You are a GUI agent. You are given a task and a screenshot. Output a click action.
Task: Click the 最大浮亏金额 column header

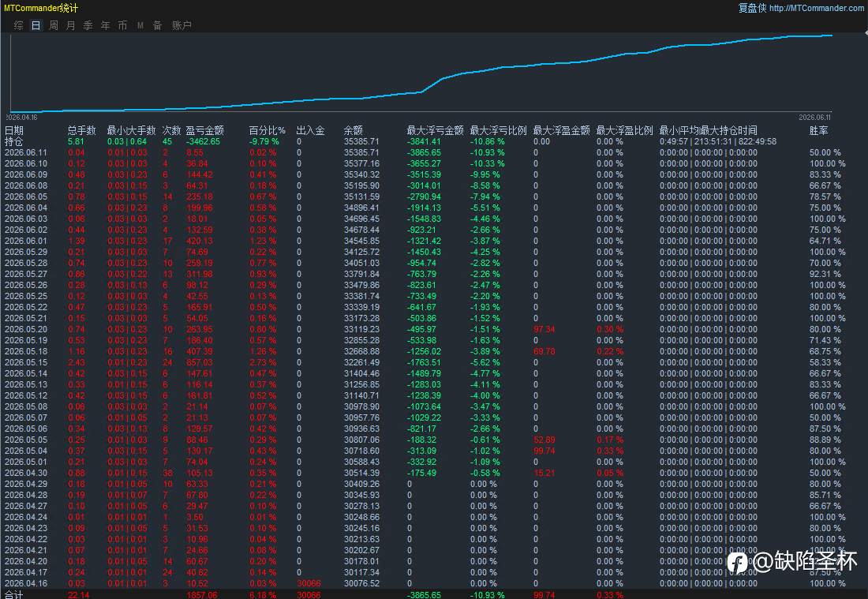435,131
